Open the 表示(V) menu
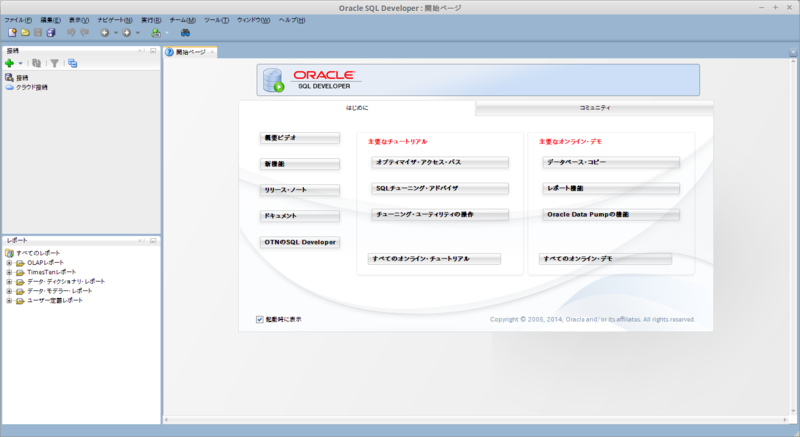 [x=79, y=20]
